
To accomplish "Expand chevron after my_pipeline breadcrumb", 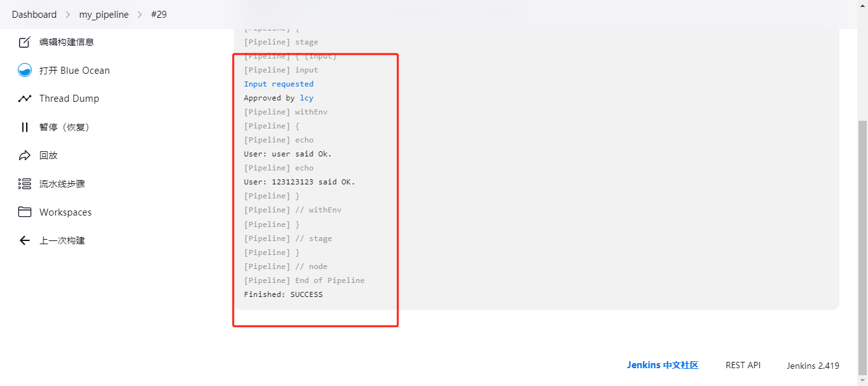I will [140, 14].
